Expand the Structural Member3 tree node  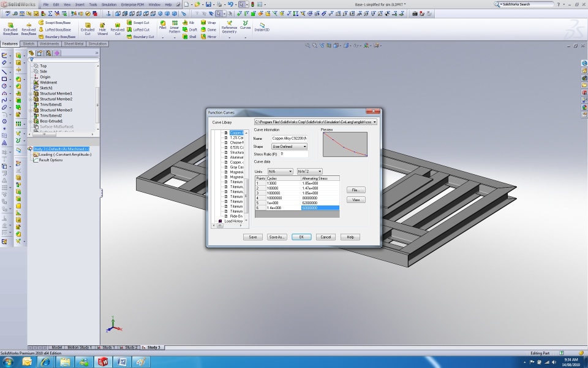click(x=31, y=110)
